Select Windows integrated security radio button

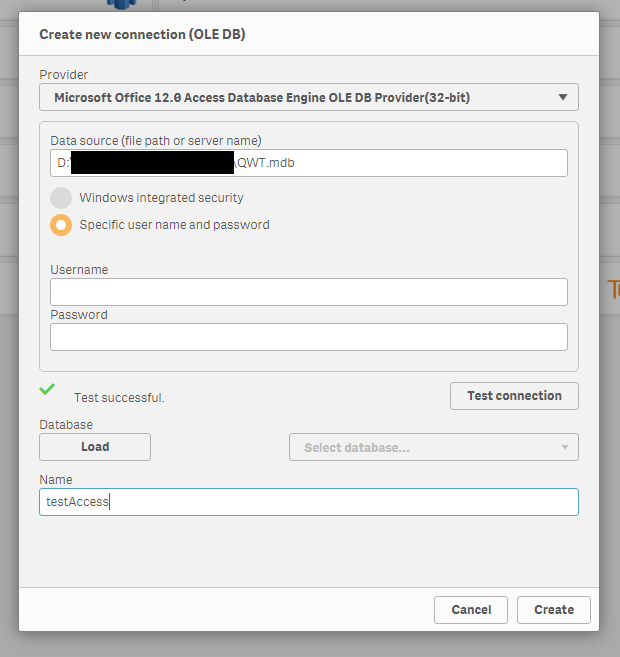tap(61, 198)
